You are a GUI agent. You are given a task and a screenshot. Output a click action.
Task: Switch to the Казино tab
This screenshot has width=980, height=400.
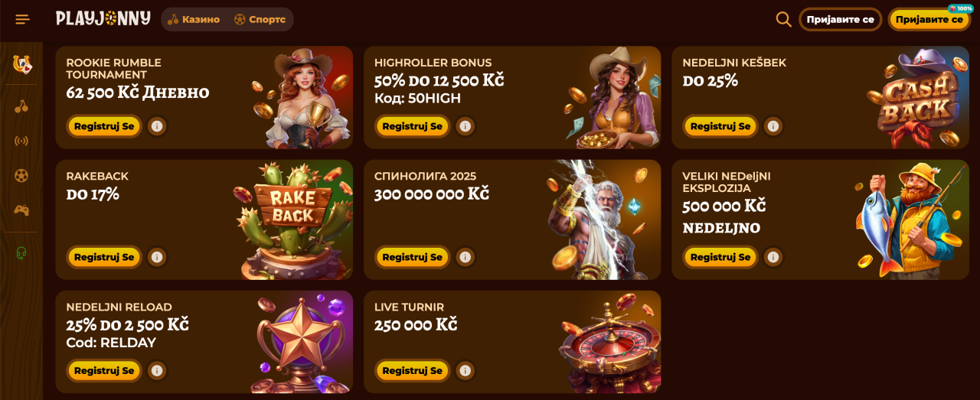(194, 19)
